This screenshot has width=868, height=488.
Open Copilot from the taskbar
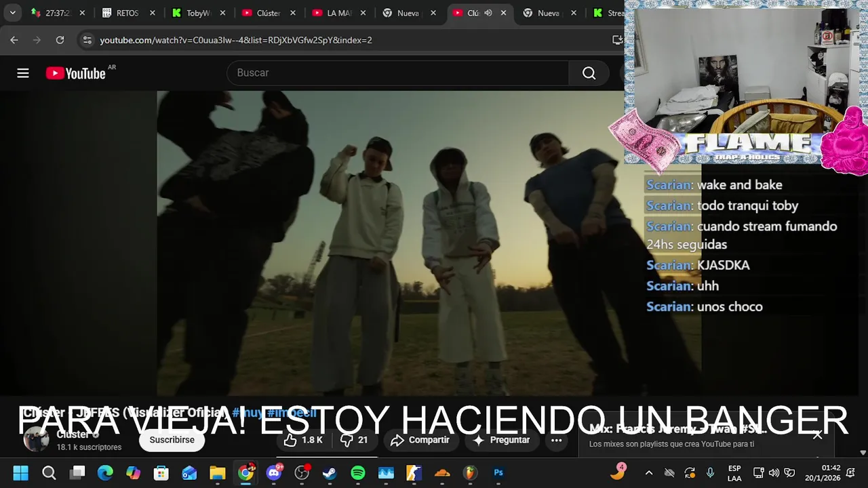(x=133, y=473)
